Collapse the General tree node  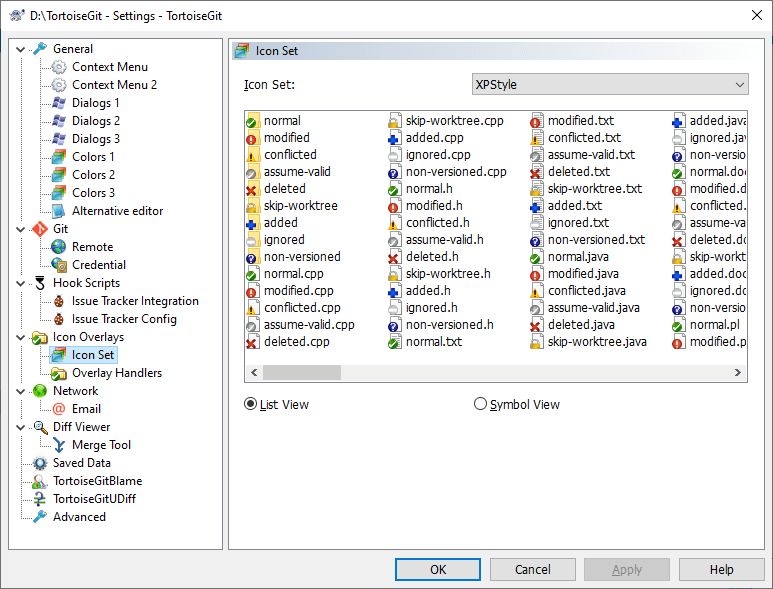[x=21, y=49]
